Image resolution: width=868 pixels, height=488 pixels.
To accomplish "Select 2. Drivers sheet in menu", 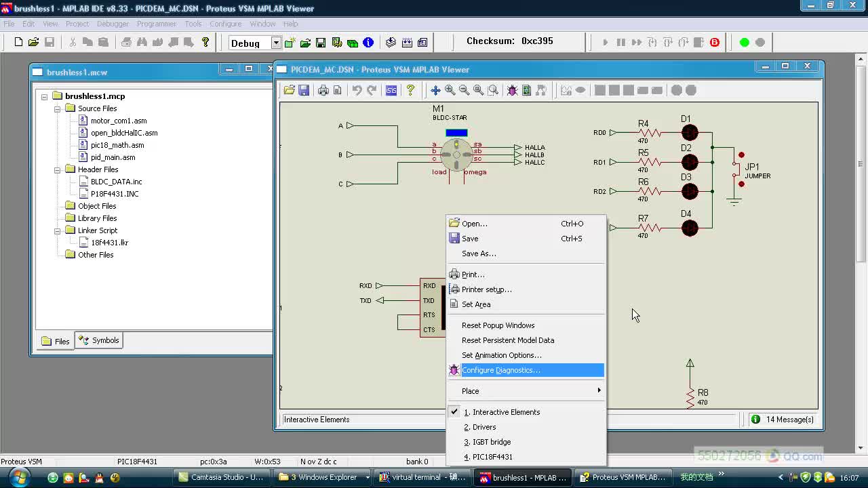I will point(526,427).
